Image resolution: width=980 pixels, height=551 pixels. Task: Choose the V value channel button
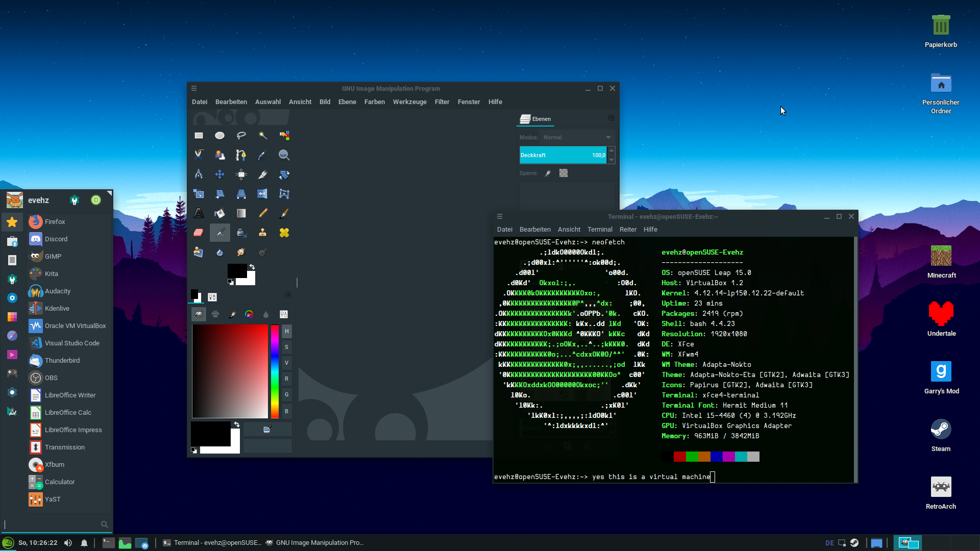tap(287, 363)
